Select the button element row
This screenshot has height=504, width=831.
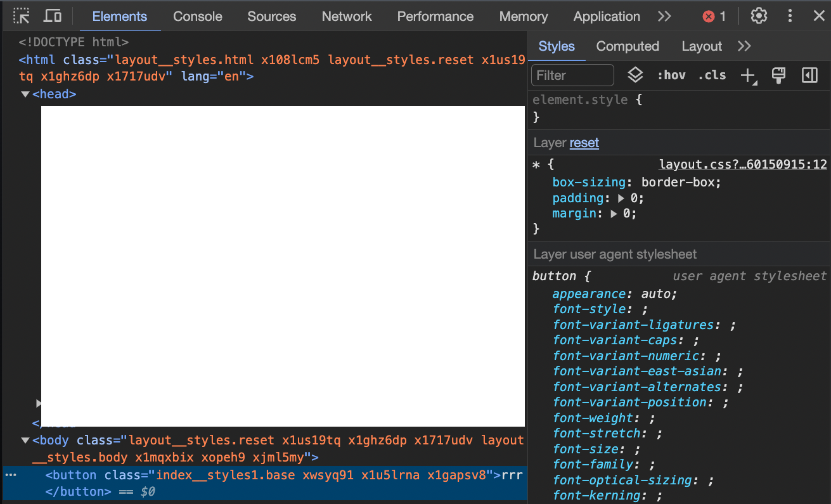coord(265,483)
